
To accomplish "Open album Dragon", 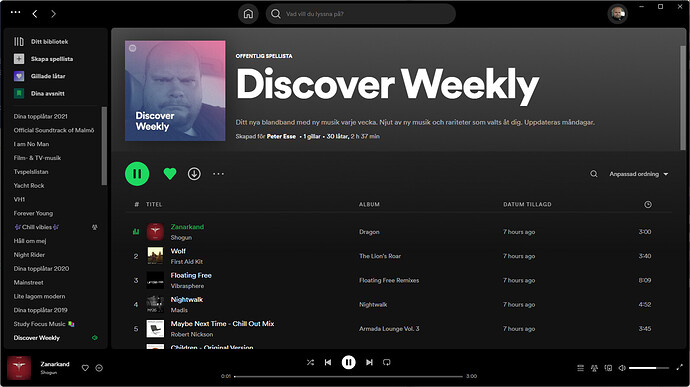I will coord(369,232).
